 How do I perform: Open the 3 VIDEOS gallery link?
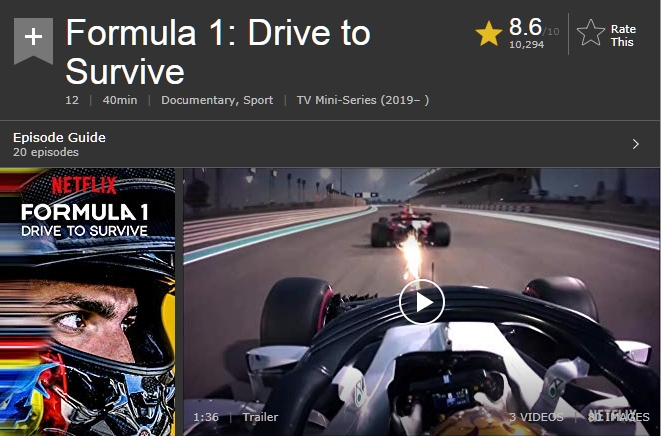[536, 417]
